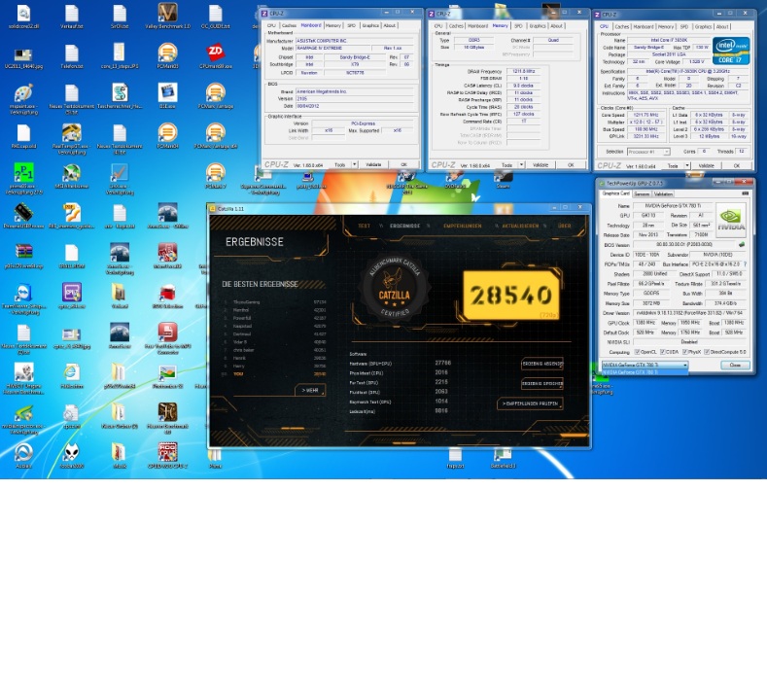The height and width of the screenshot is (700, 767).
Task: Click ERGEBNIS ABSENDEN button in Catzilla
Action: 542,364
